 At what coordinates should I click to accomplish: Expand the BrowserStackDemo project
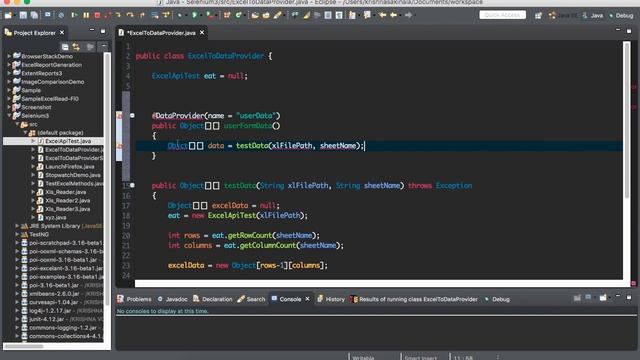point(9,56)
